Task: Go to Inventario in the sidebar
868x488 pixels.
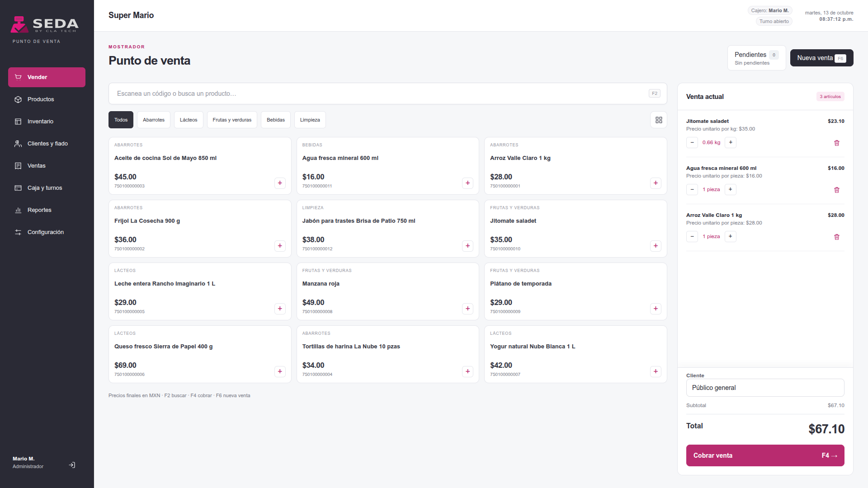Action: [x=47, y=122]
